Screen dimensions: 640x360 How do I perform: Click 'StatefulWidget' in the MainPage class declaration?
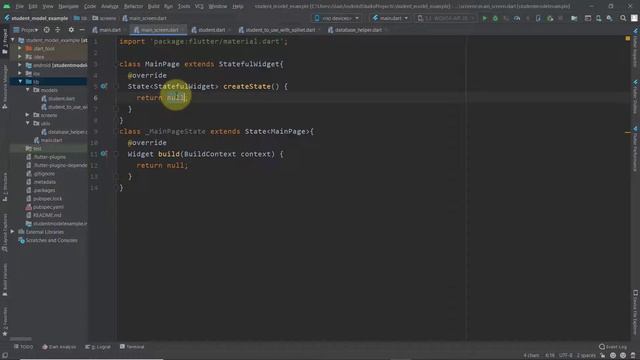tap(249, 64)
